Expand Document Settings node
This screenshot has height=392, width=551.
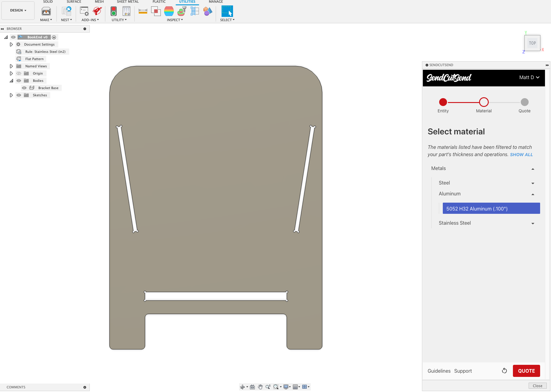tap(11, 44)
